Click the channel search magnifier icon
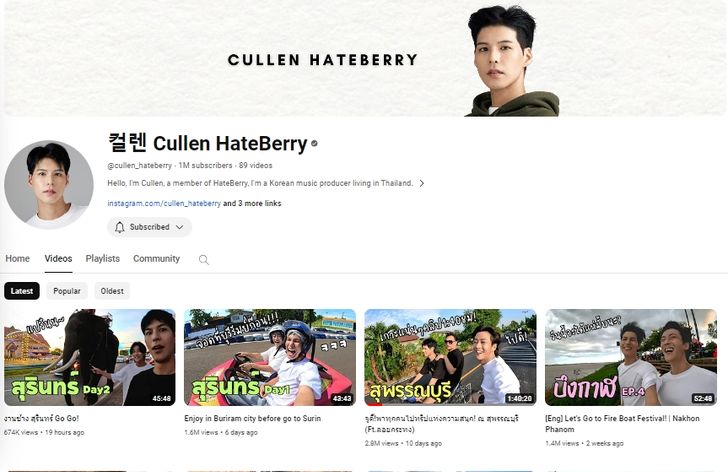 point(203,259)
